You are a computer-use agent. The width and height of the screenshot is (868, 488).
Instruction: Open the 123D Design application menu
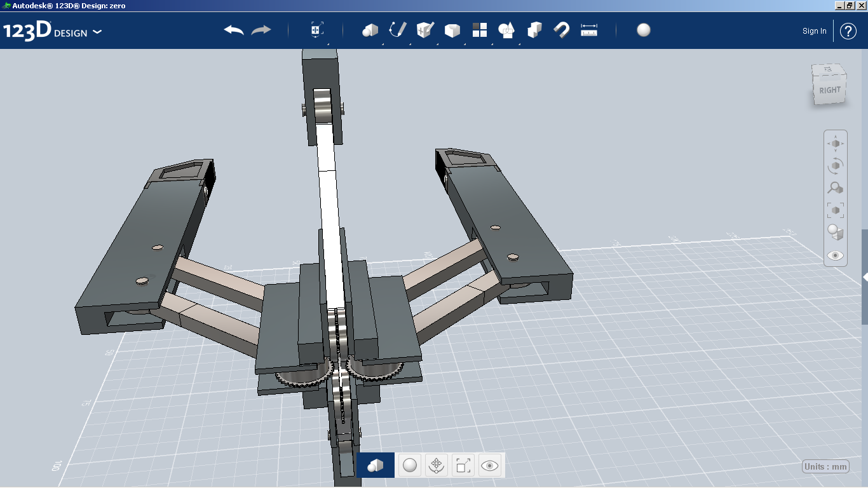coord(52,31)
